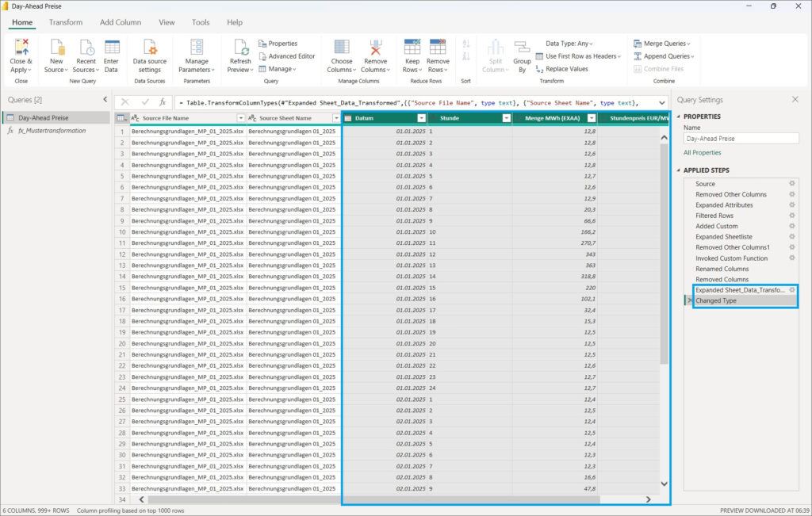Open settings gear for the Source step
This screenshot has width=812, height=516.
(x=792, y=184)
